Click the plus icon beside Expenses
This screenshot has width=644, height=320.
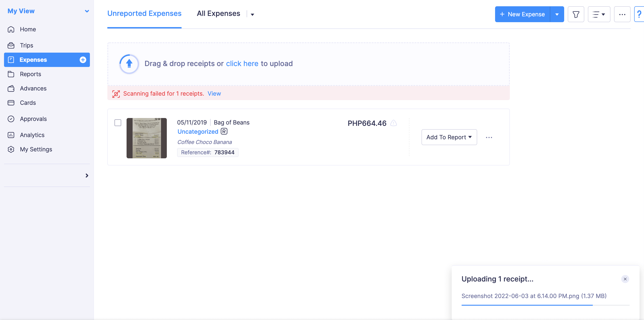tap(83, 60)
